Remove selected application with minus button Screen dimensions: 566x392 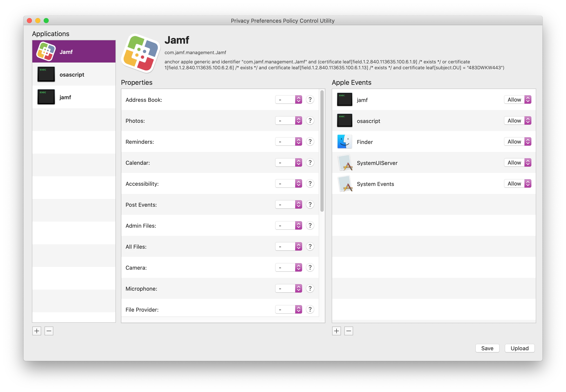tap(49, 331)
